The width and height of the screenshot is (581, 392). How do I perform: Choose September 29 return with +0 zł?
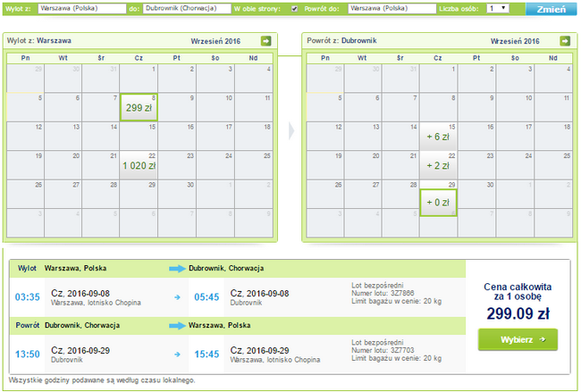pos(438,202)
